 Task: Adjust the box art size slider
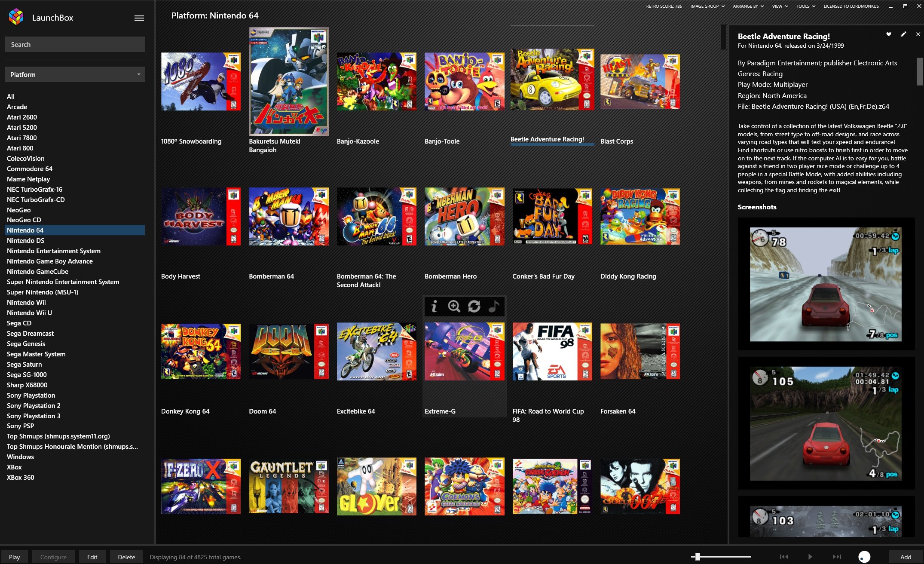click(x=721, y=557)
